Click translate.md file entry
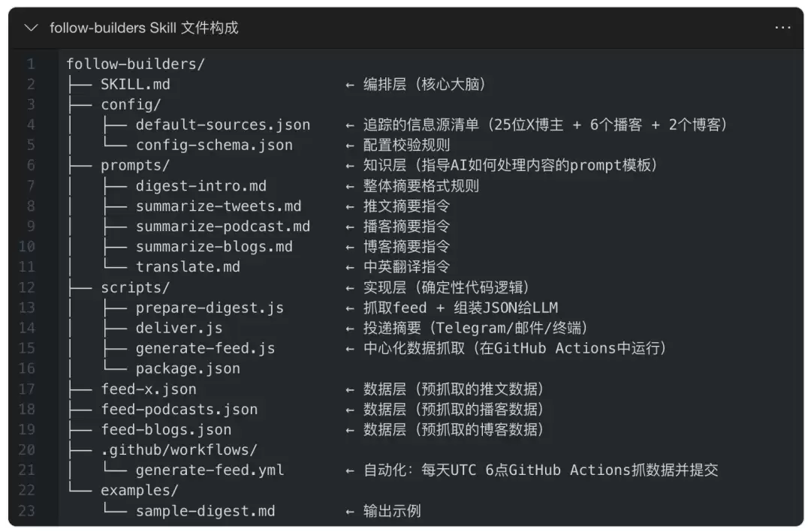Image resolution: width=811 pixels, height=532 pixels. [188, 267]
